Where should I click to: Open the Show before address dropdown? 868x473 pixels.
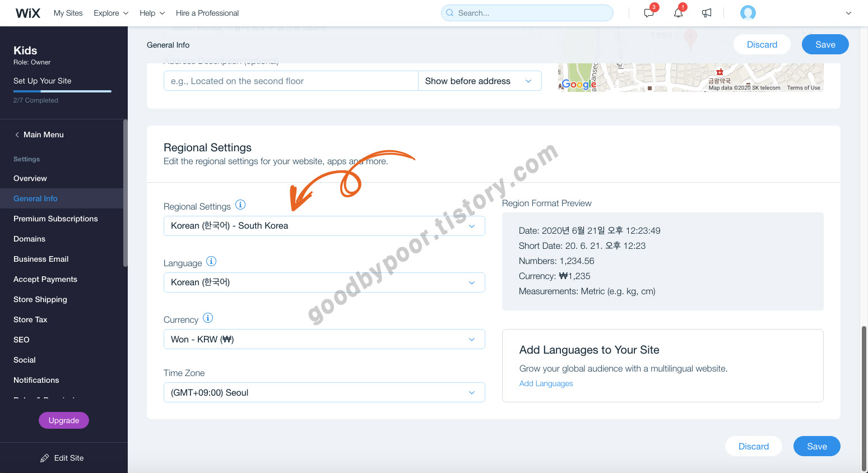[x=480, y=81]
